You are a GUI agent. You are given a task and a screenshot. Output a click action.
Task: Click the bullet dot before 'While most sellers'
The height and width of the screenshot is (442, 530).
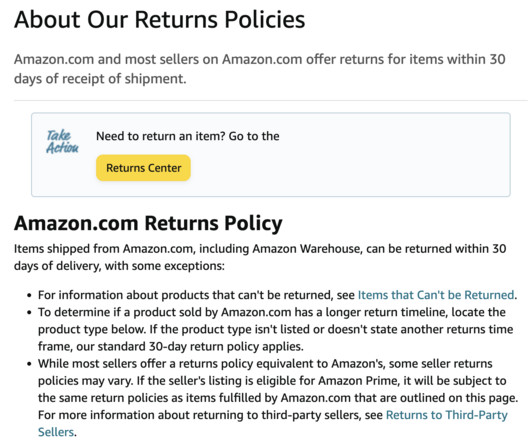(29, 364)
